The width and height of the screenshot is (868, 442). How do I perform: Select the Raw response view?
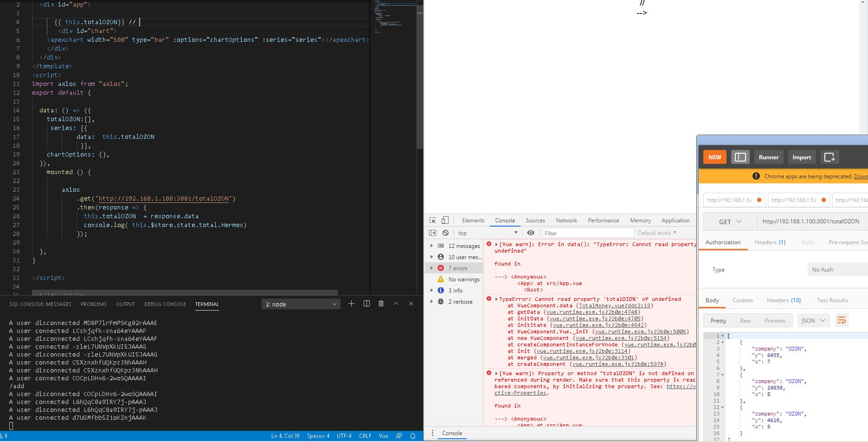pyautogui.click(x=746, y=320)
